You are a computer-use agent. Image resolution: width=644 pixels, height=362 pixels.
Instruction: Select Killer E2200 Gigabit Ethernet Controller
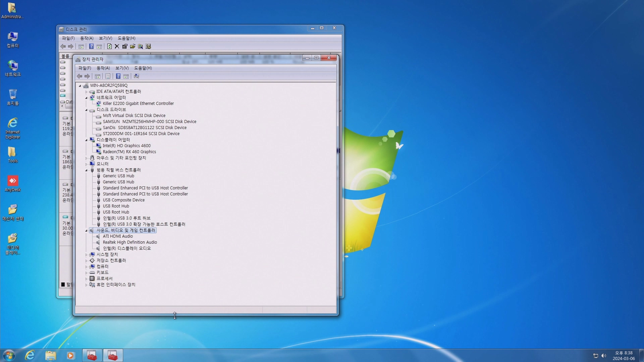point(138,104)
